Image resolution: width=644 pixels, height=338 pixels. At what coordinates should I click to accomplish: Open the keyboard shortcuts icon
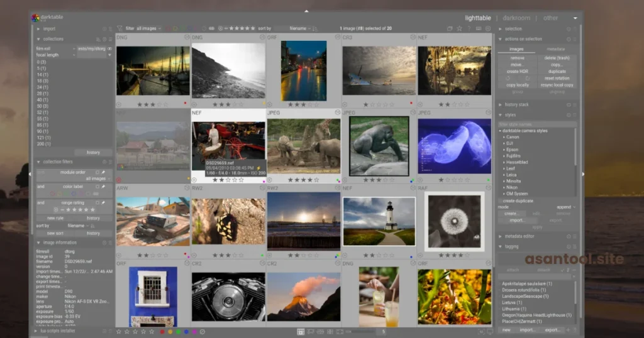(x=479, y=29)
